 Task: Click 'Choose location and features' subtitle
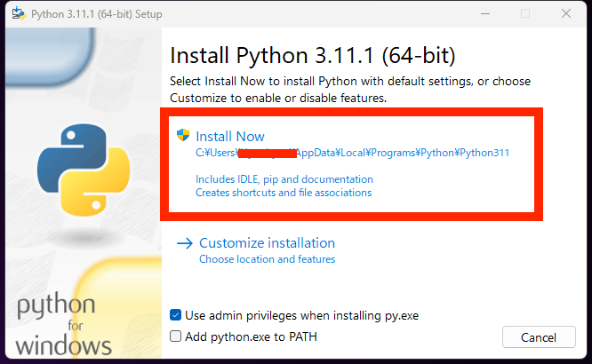tap(267, 259)
